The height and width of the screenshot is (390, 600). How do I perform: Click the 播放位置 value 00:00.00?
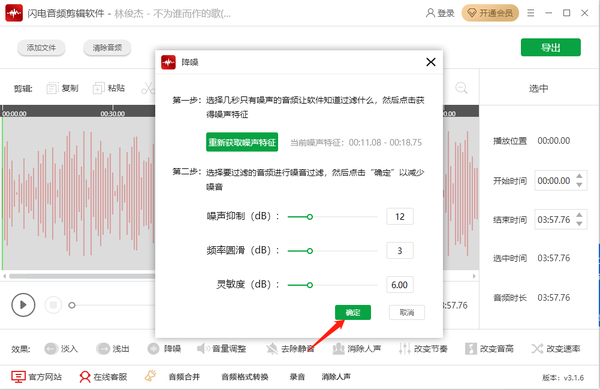554,141
